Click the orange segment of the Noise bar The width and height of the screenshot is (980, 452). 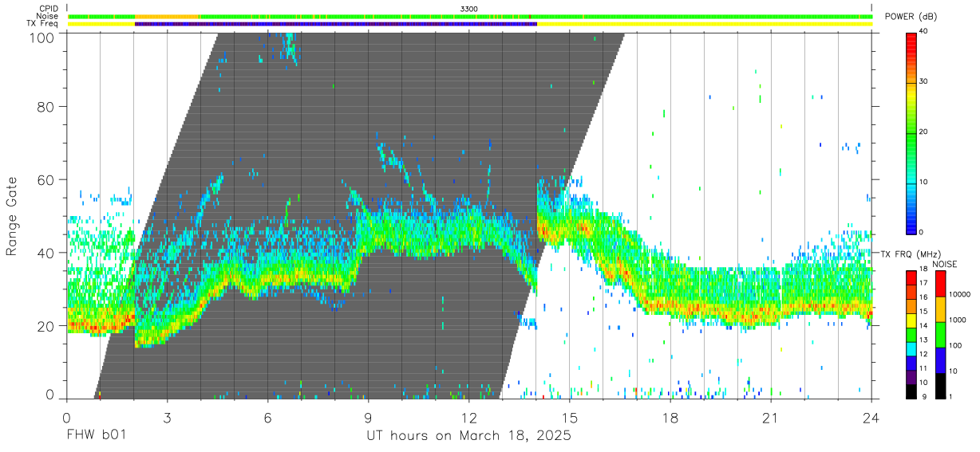click(167, 16)
